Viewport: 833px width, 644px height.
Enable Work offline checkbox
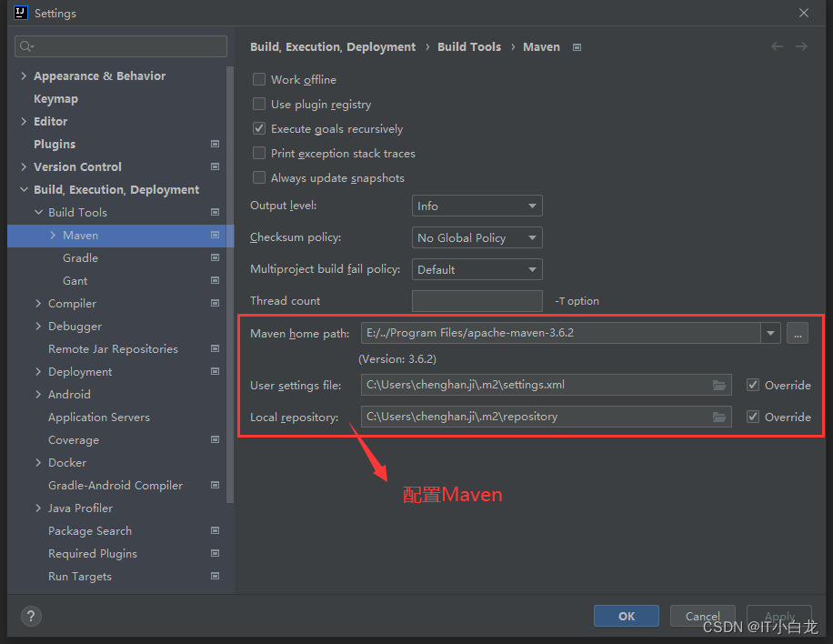tap(259, 80)
